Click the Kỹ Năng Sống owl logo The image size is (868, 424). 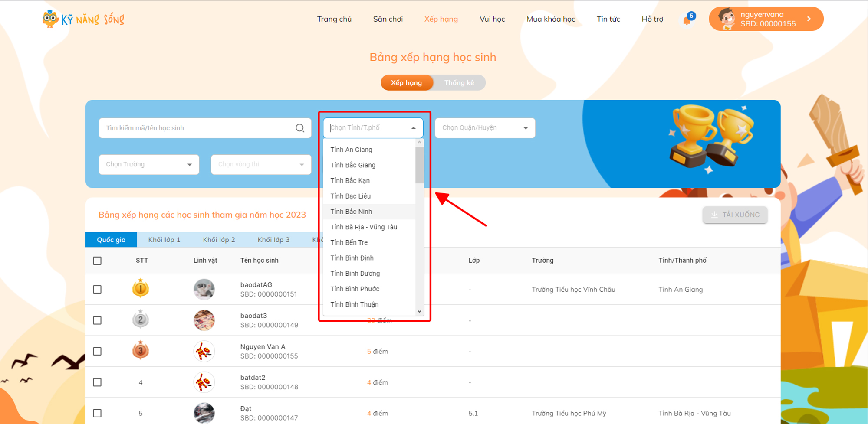(50, 19)
